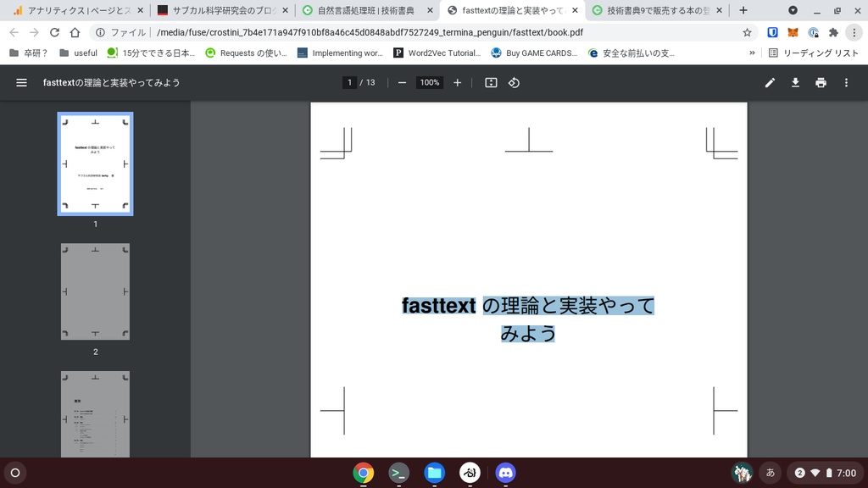The image size is (868, 488).
Task: Print the current PDF document
Action: (x=821, y=82)
